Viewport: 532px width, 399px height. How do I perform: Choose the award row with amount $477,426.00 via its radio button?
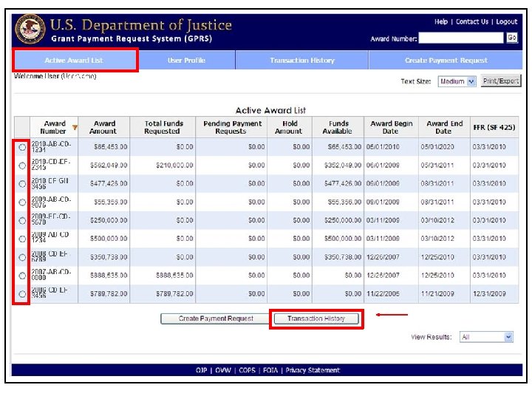coord(22,184)
